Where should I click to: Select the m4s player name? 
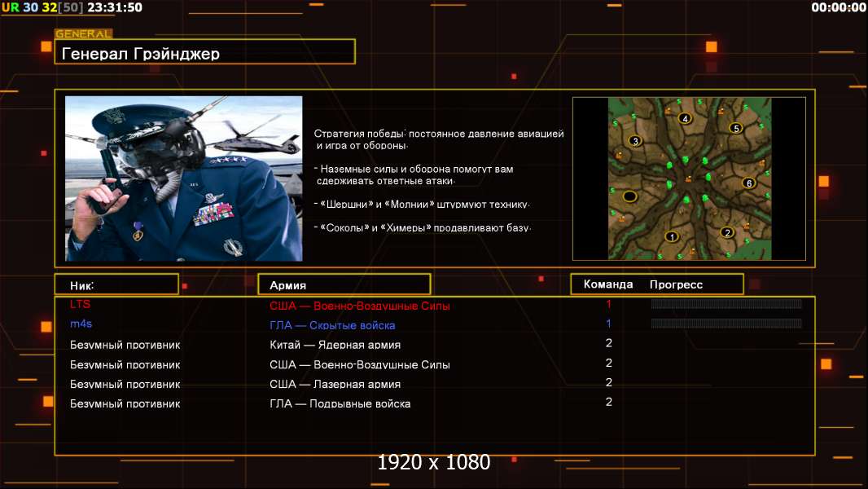coord(81,324)
